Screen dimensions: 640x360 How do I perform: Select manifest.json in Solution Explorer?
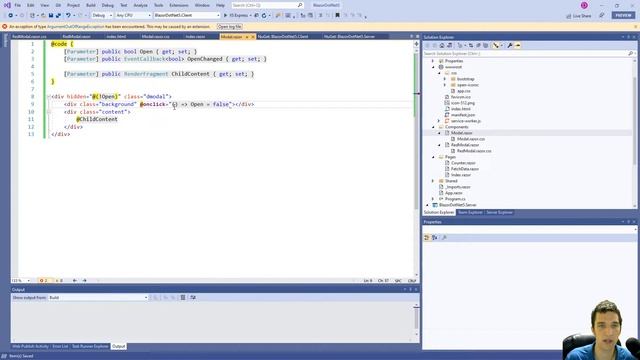[x=462, y=115]
